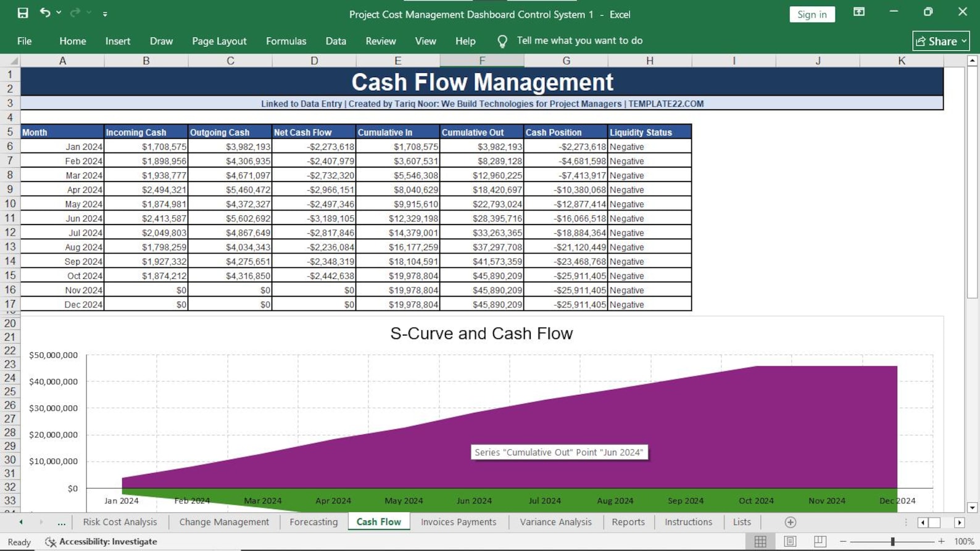Switch to Page Break Preview icon
980x551 pixels.
(x=820, y=541)
